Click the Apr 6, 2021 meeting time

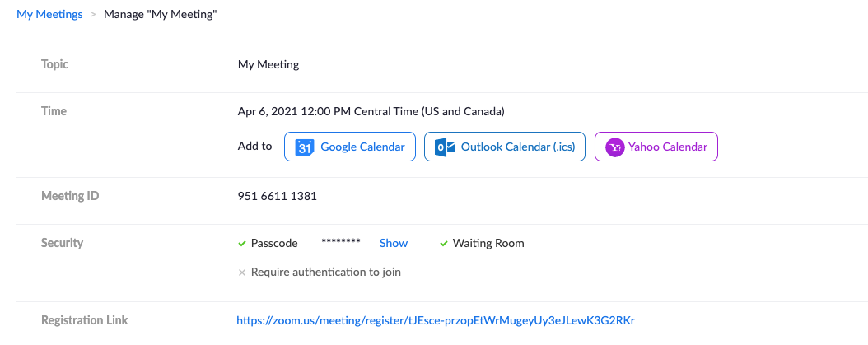coord(371,111)
